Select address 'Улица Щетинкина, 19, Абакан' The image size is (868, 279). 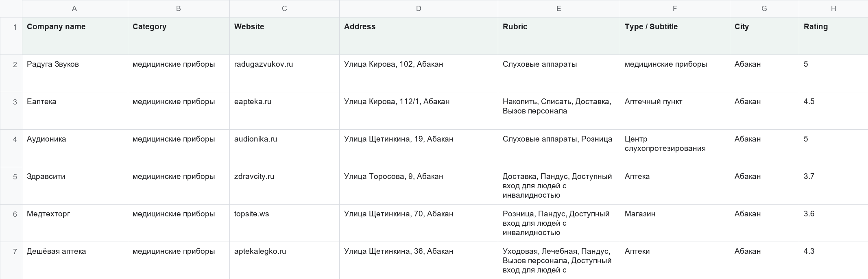tap(419, 148)
